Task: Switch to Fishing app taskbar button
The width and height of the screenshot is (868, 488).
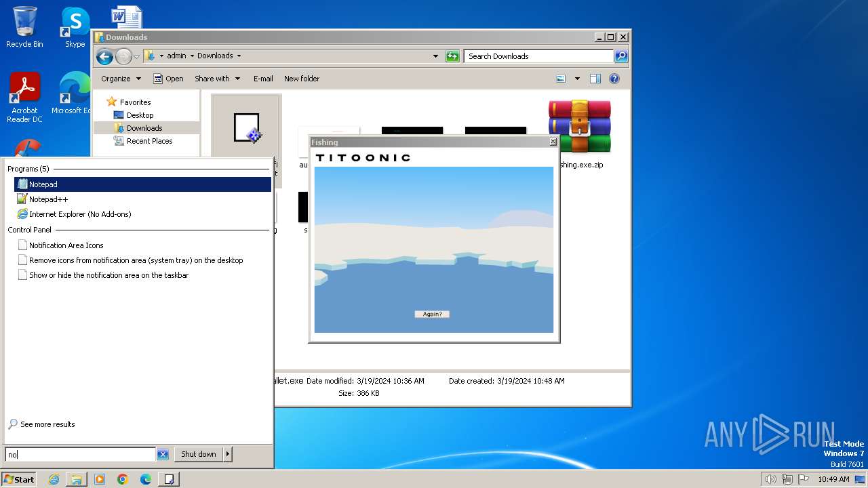Action: pyautogui.click(x=169, y=479)
